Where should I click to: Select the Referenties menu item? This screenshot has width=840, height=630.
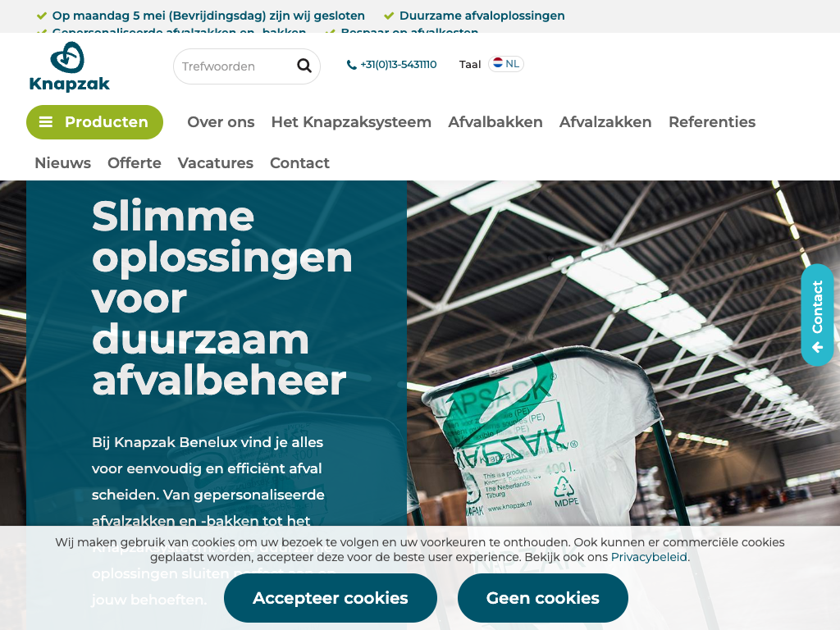[x=712, y=122]
